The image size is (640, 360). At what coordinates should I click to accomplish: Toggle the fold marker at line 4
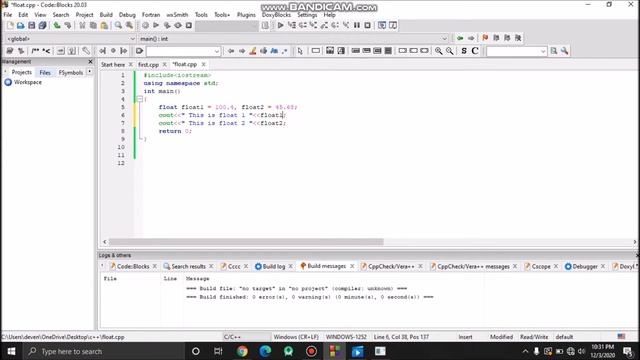140,99
